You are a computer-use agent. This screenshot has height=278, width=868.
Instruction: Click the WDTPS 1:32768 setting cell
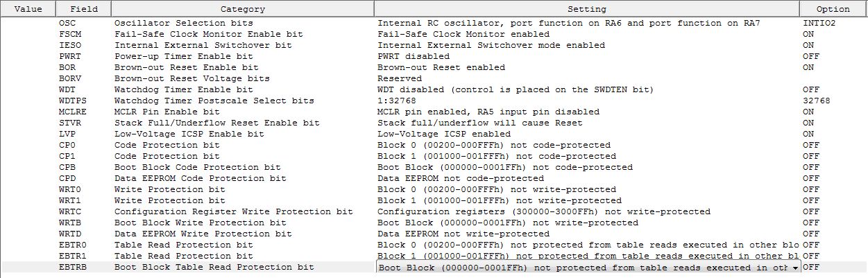pyautogui.click(x=588, y=101)
